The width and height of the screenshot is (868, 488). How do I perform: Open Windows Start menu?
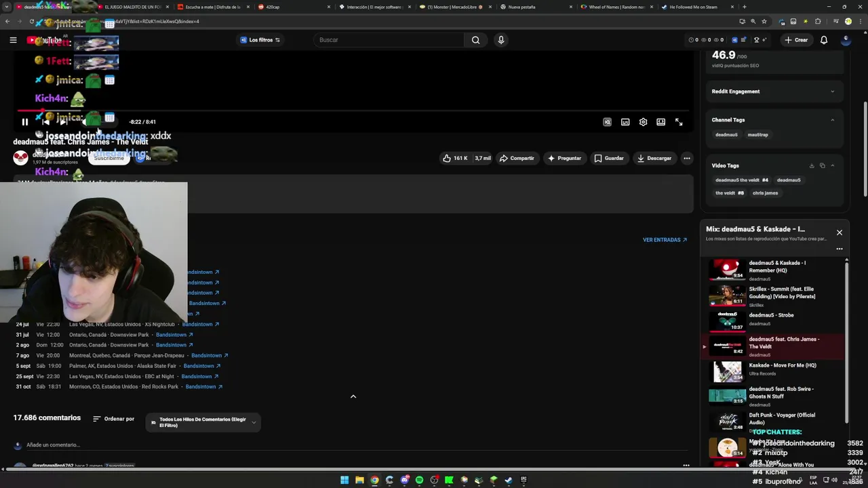click(344, 480)
